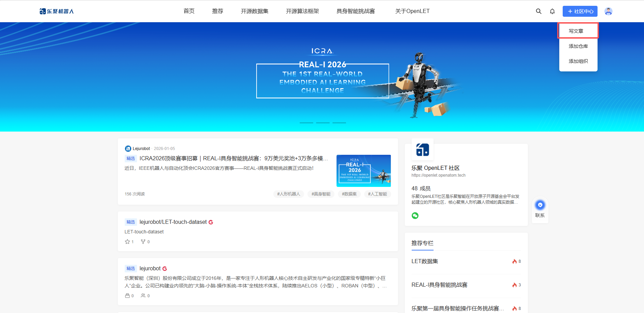Screen dimensions: 644x313
Task: Star the LET-touch-dataset repository
Action: (127, 242)
